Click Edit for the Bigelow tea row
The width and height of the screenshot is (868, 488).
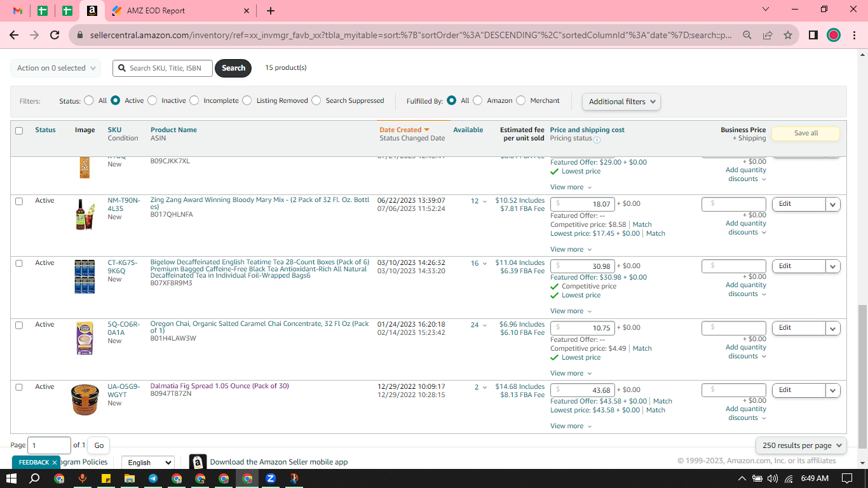pyautogui.click(x=799, y=266)
